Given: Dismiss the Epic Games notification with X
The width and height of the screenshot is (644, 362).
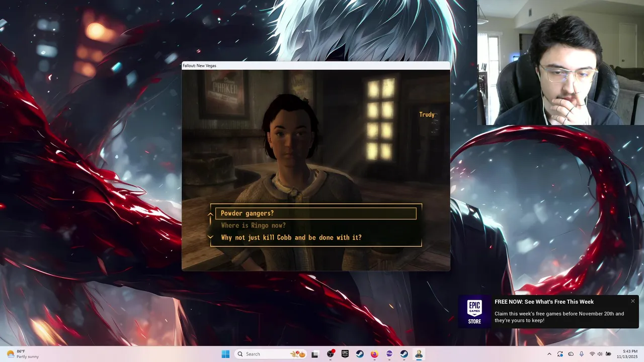Looking at the screenshot, I should tap(632, 301).
